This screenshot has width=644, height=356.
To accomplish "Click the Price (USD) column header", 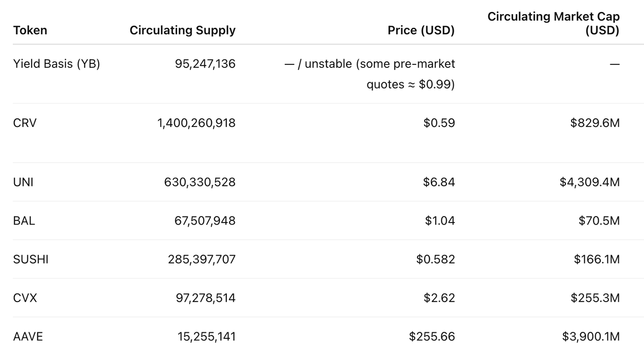I will pyautogui.click(x=421, y=30).
